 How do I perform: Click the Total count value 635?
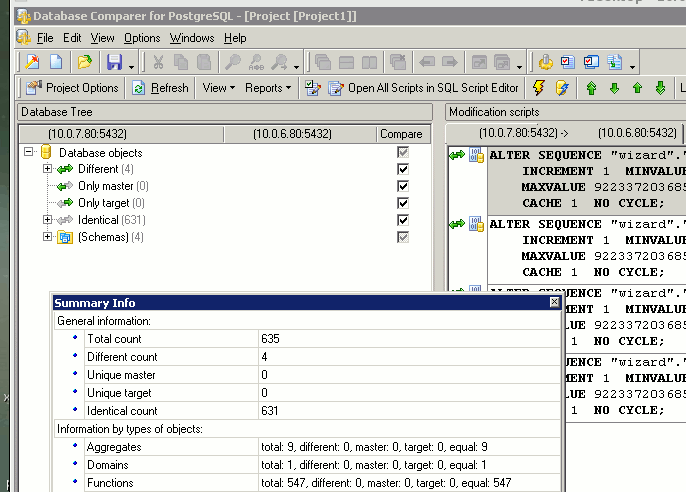pyautogui.click(x=270, y=339)
